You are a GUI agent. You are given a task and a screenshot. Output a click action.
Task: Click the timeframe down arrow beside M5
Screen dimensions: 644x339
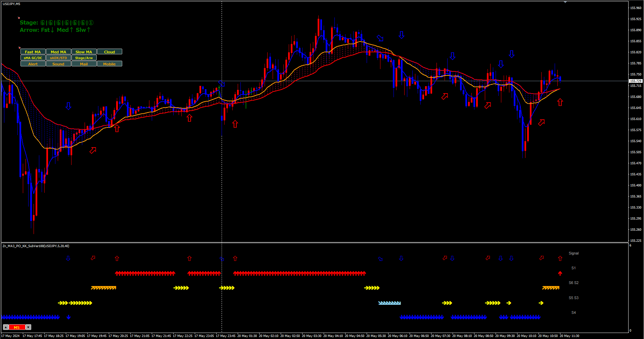coord(29,327)
